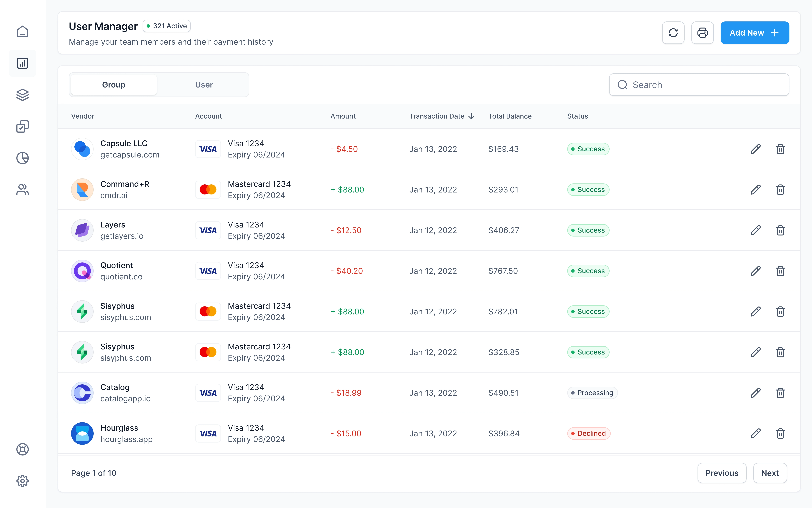
Task: Open the users sidebar icon
Action: coord(22,190)
